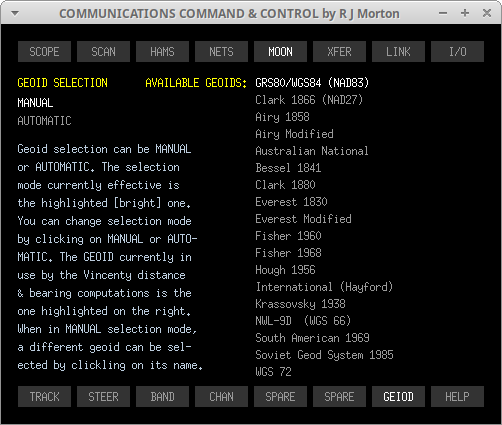This screenshot has width=502, height=425.
Task: Set geoid selection mode to MANUAL
Action: click(x=35, y=103)
